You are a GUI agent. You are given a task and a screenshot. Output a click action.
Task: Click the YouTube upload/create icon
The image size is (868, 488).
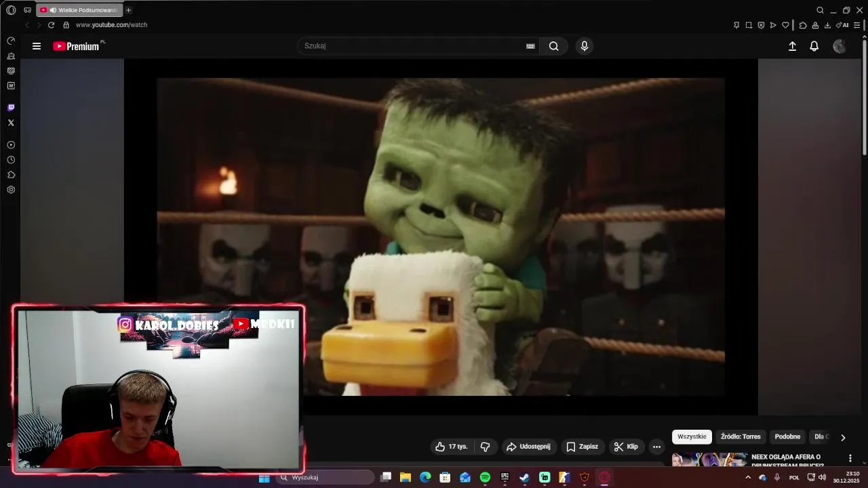tap(792, 46)
